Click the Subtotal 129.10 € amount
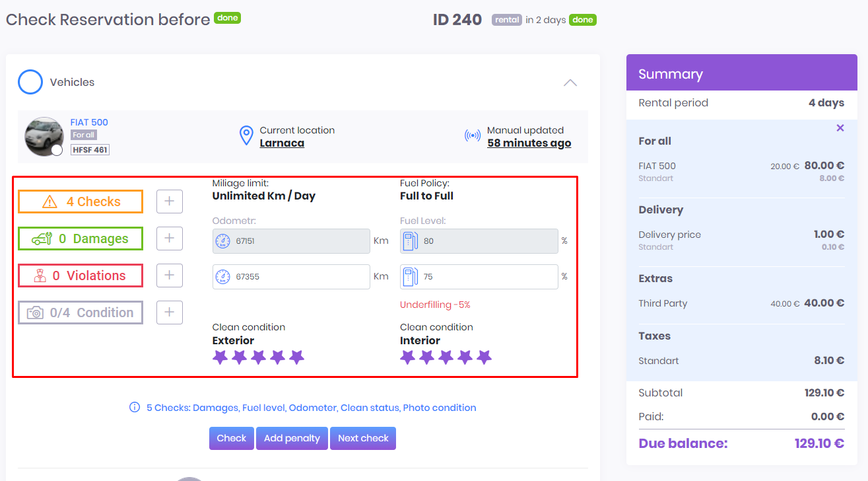The image size is (868, 481). pos(824,393)
